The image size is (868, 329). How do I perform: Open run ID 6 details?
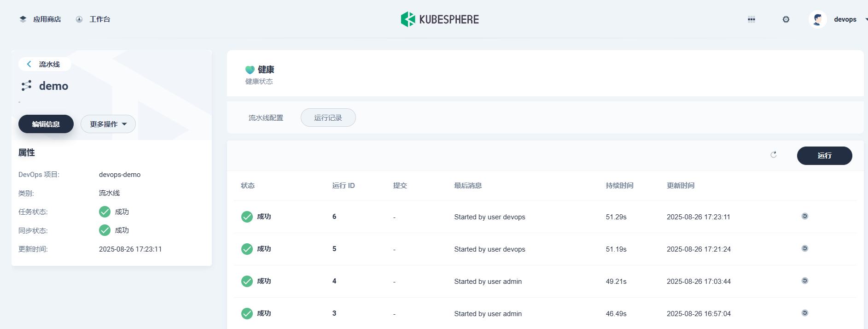(x=334, y=217)
